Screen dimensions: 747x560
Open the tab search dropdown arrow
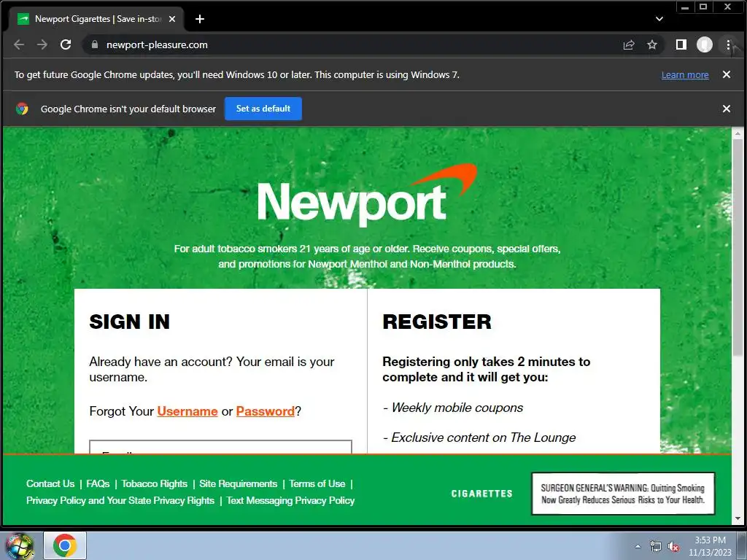point(659,19)
